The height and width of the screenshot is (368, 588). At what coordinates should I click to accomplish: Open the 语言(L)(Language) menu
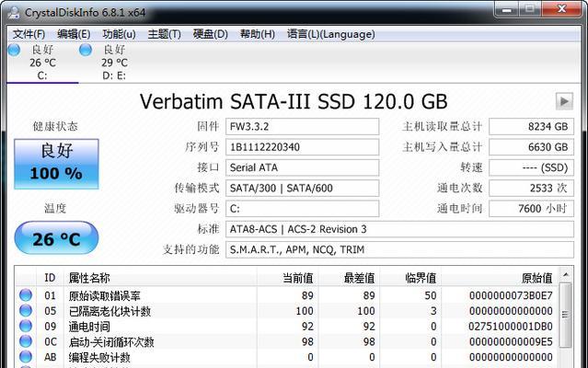coord(330,34)
